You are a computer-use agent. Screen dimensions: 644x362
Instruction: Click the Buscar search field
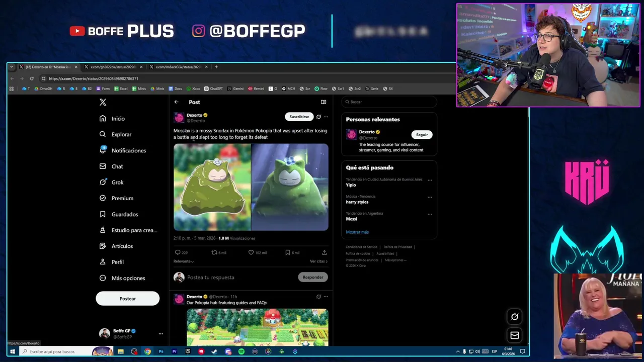tap(389, 102)
